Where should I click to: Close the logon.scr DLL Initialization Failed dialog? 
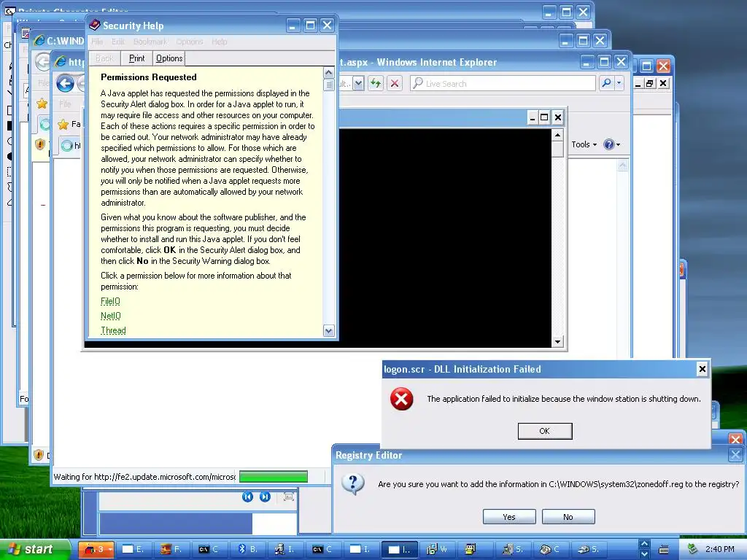[702, 369]
